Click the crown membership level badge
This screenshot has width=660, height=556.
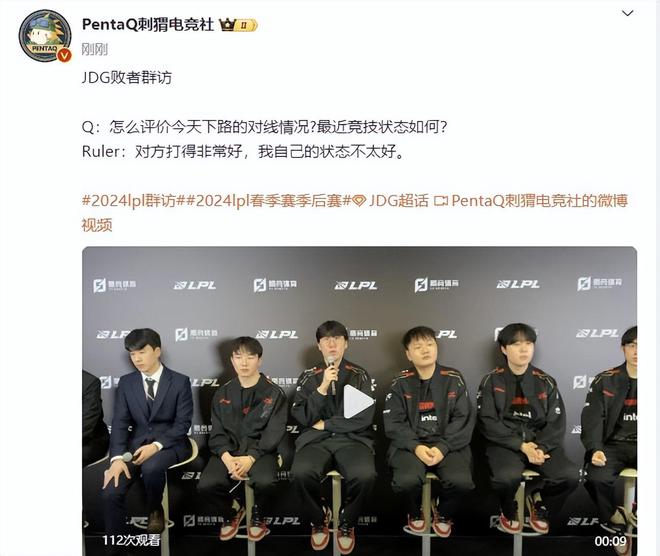click(238, 25)
